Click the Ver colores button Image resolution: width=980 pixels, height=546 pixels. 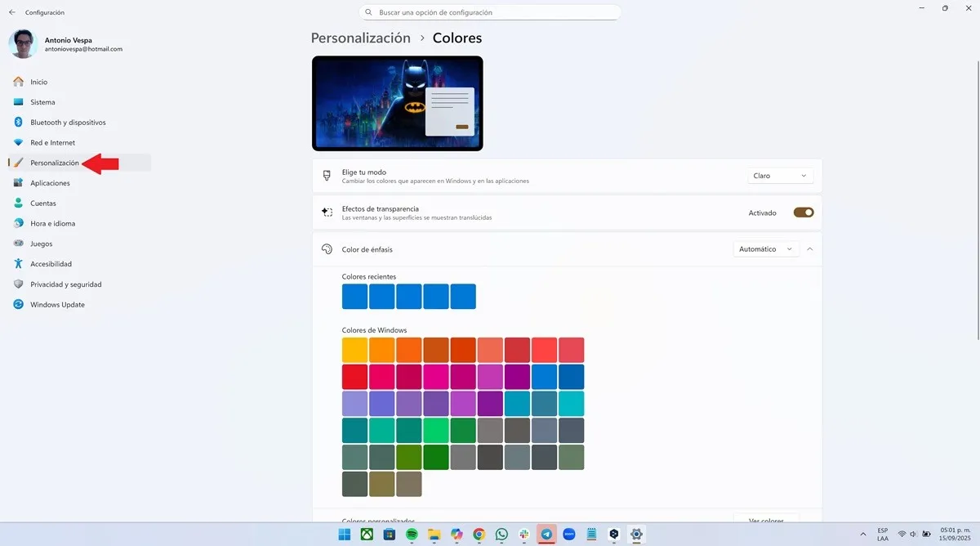tap(766, 521)
